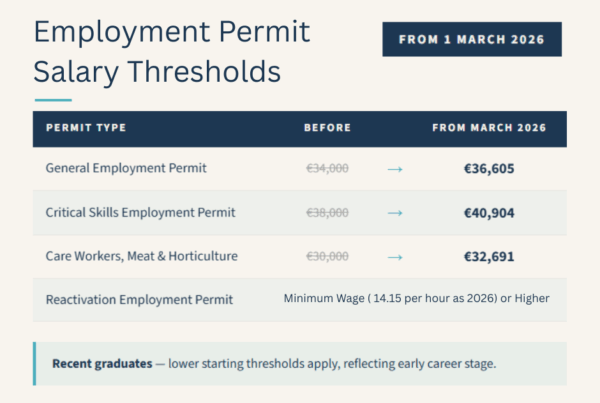This screenshot has height=403, width=600.
Task: Click the struck-through €38,000 value
Action: pos(327,213)
